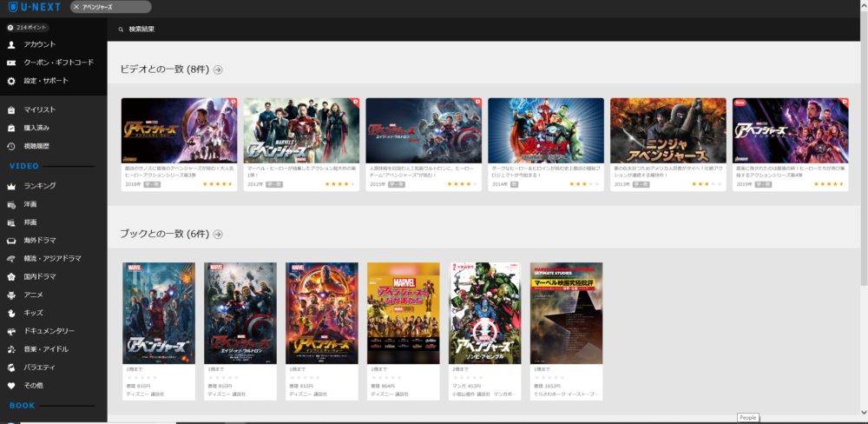Screen dimensions: 868x424
Task: Click the その他 heart icon
Action: tap(11, 385)
